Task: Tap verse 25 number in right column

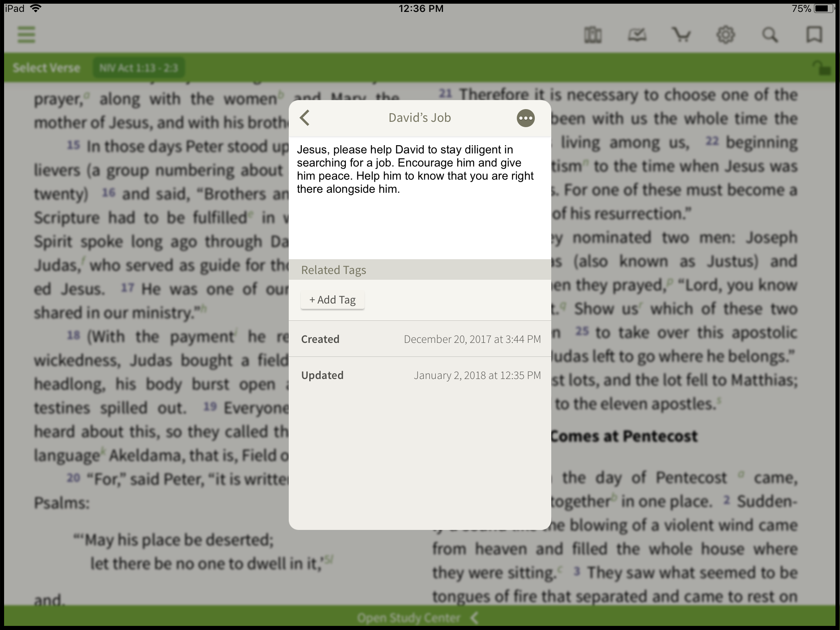Action: (x=582, y=331)
